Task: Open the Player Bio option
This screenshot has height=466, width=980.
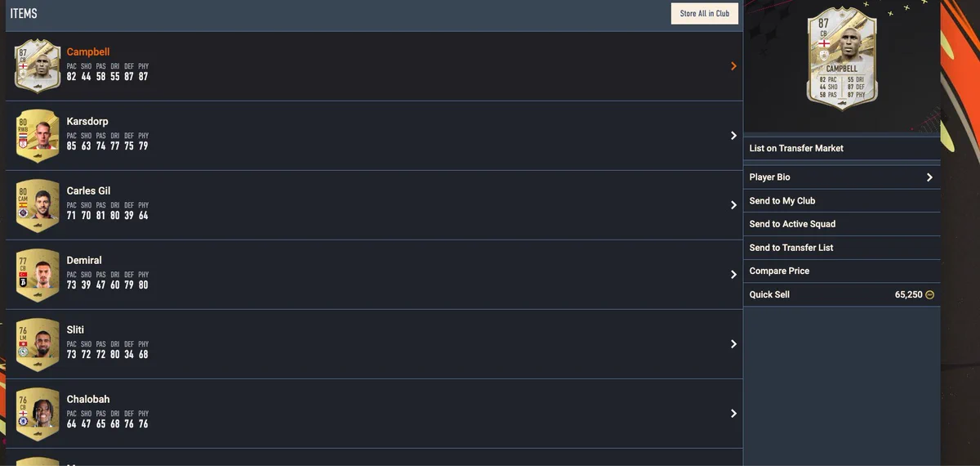Action: click(x=841, y=177)
